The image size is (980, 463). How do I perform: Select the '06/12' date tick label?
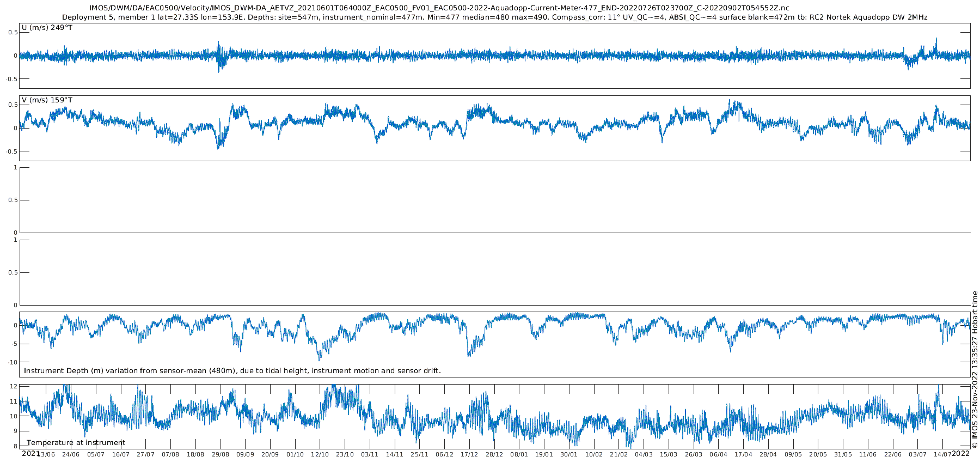click(445, 454)
